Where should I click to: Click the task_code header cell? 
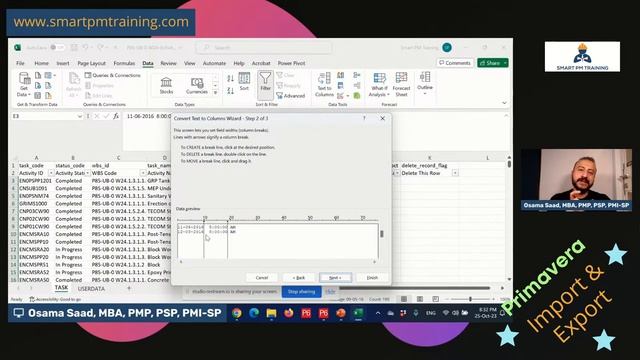click(36, 166)
